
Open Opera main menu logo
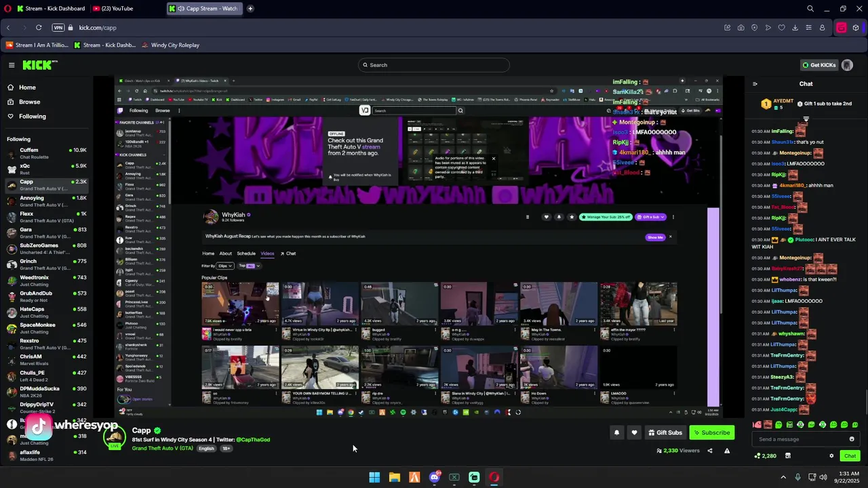click(6, 9)
